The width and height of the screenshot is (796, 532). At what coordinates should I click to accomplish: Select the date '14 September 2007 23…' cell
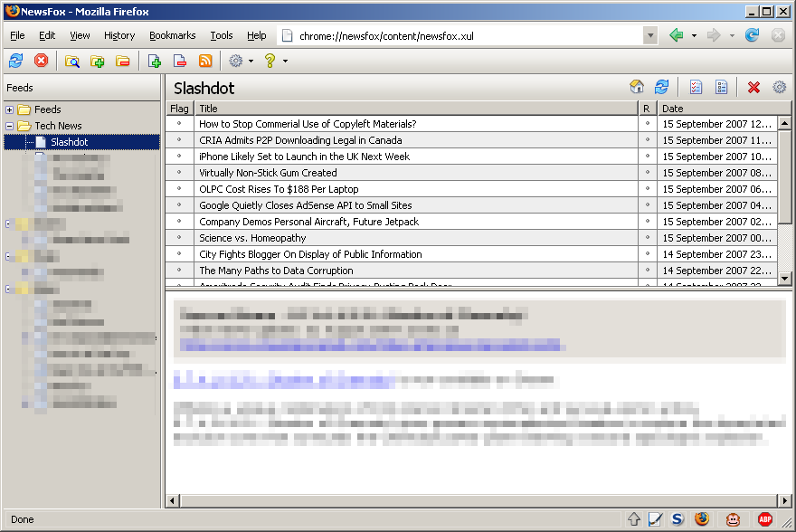point(716,254)
